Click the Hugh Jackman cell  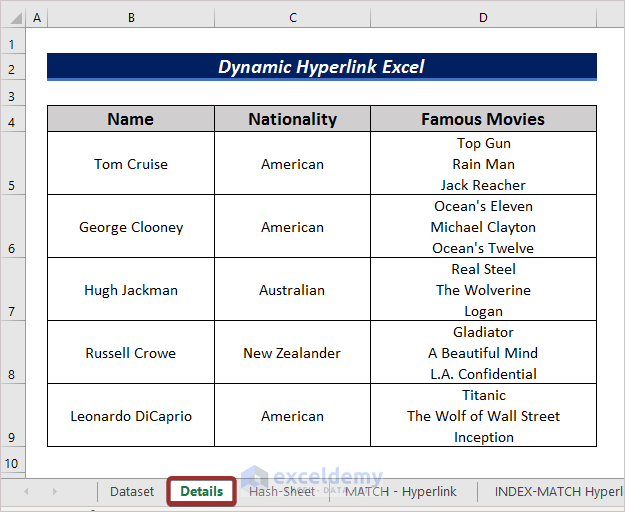[131, 289]
